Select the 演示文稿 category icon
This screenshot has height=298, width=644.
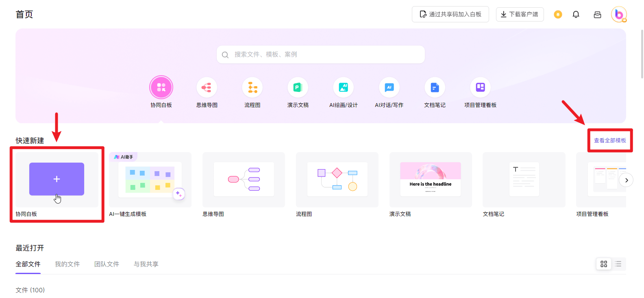coord(298,87)
